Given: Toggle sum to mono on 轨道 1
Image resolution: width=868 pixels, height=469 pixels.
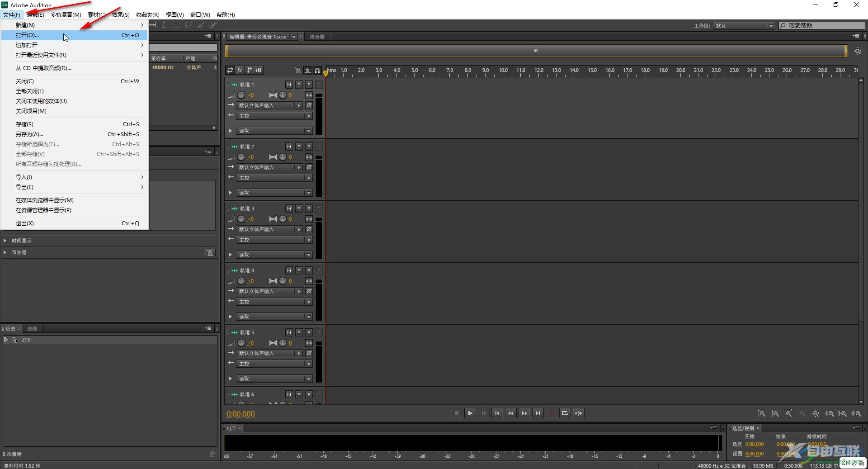Looking at the screenshot, I should tap(309, 95).
